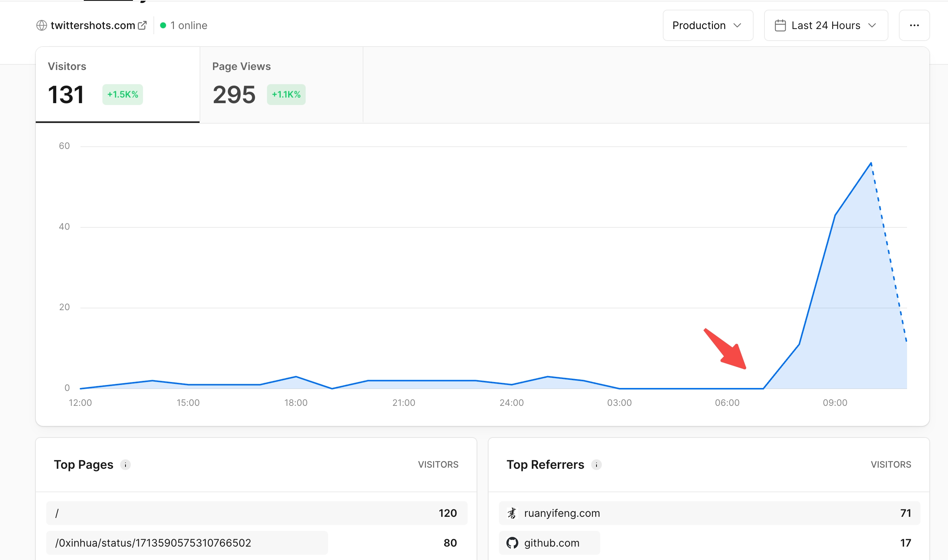Open the three-dots more options menu

[x=914, y=25]
